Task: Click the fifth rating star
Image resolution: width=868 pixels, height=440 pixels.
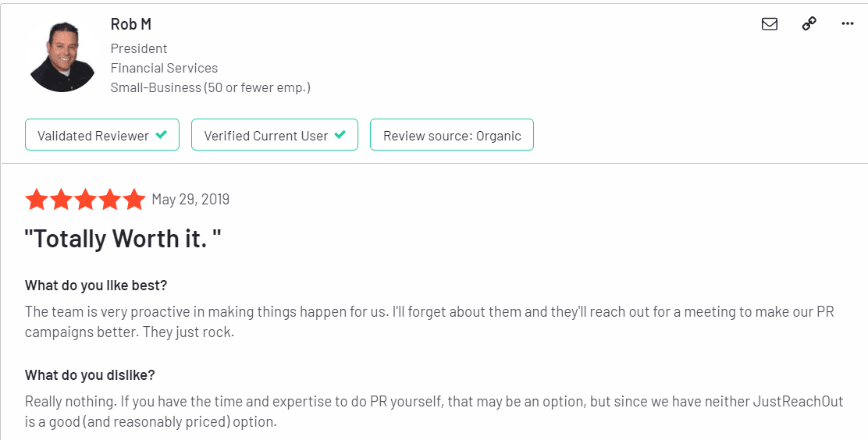Action: pos(134,200)
